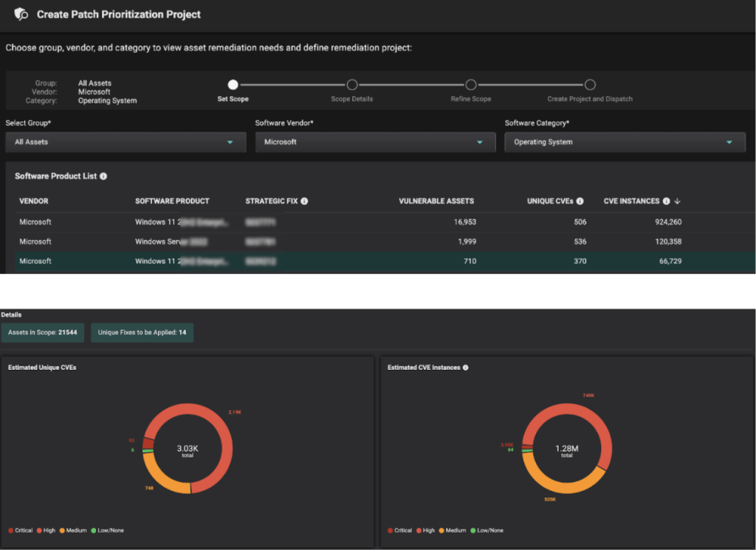
Task: Open the Software Category dropdown
Action: 625,142
